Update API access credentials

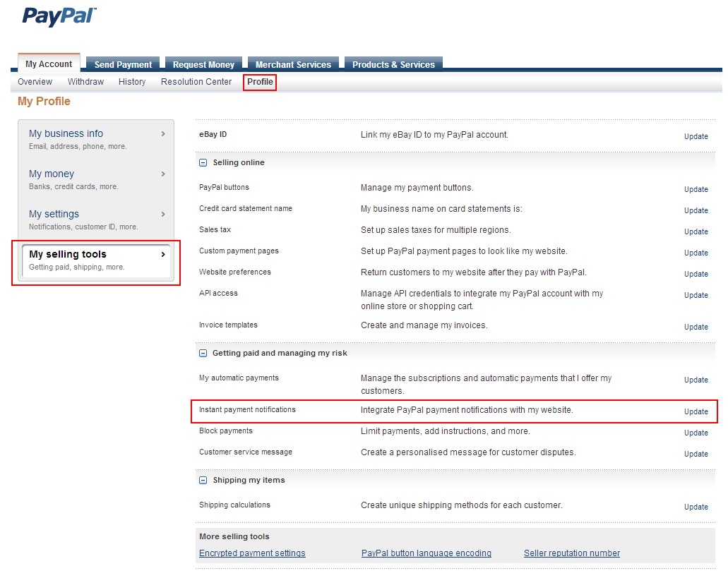pos(696,295)
